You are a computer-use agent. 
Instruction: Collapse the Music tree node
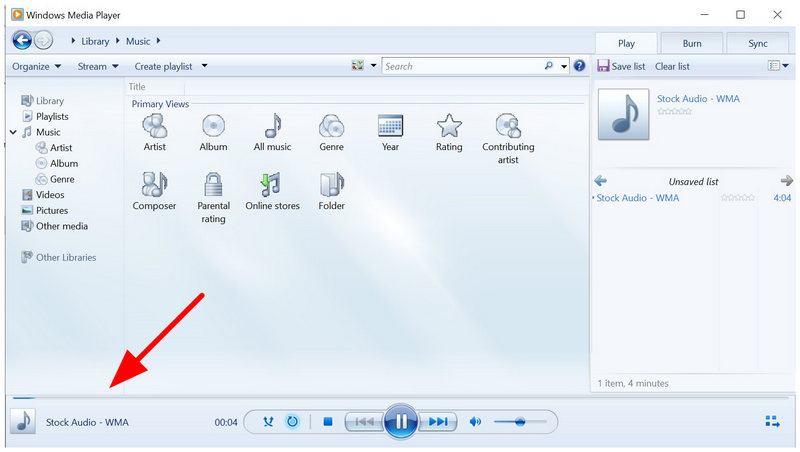13,132
